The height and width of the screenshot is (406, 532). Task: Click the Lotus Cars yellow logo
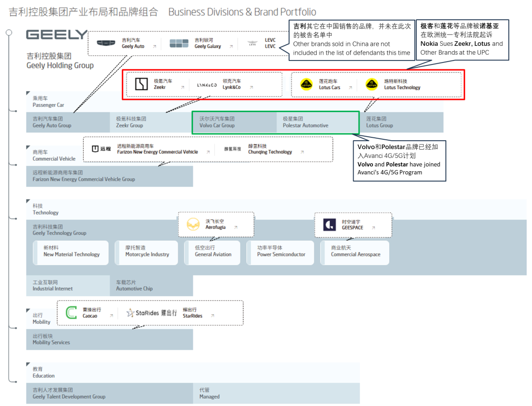[x=306, y=84]
